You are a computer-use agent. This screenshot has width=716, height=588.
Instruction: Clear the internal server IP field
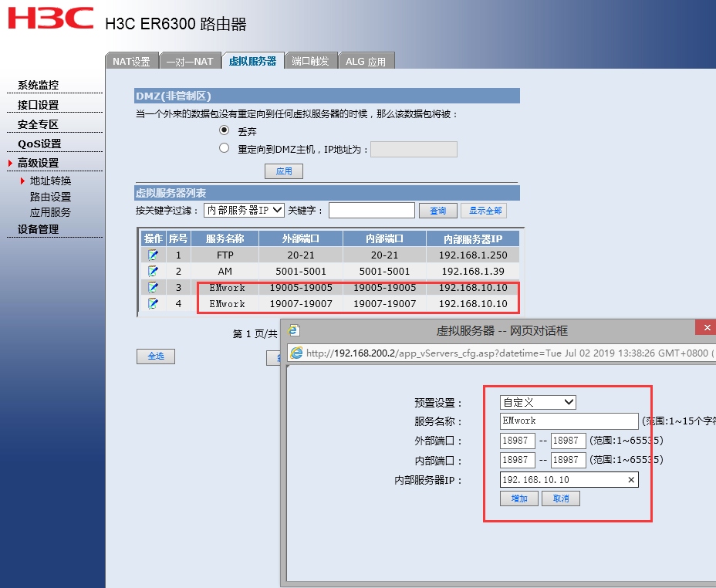631,480
